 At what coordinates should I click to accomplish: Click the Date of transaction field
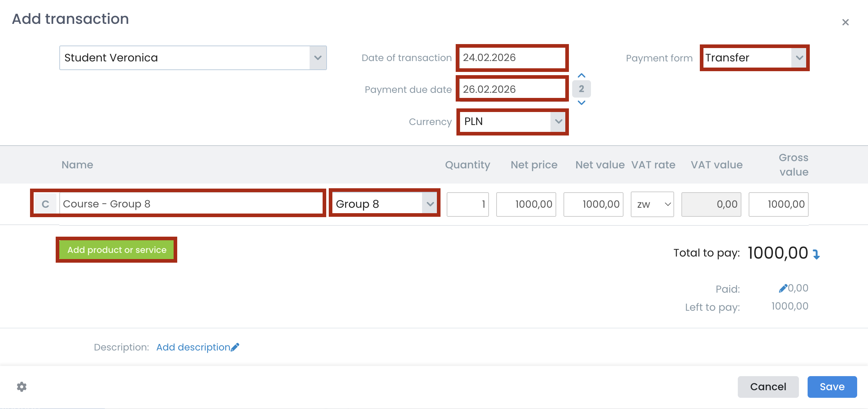click(x=511, y=58)
